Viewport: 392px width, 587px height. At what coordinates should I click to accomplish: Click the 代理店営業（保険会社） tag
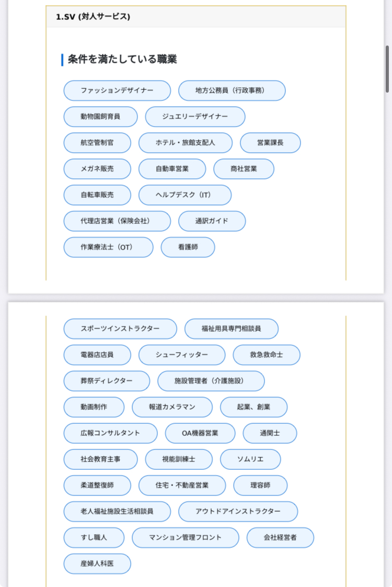(x=117, y=221)
